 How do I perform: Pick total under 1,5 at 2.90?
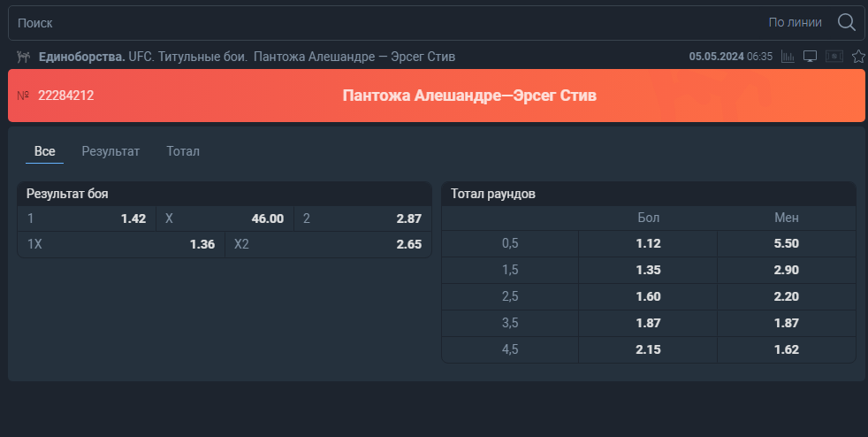click(x=786, y=271)
